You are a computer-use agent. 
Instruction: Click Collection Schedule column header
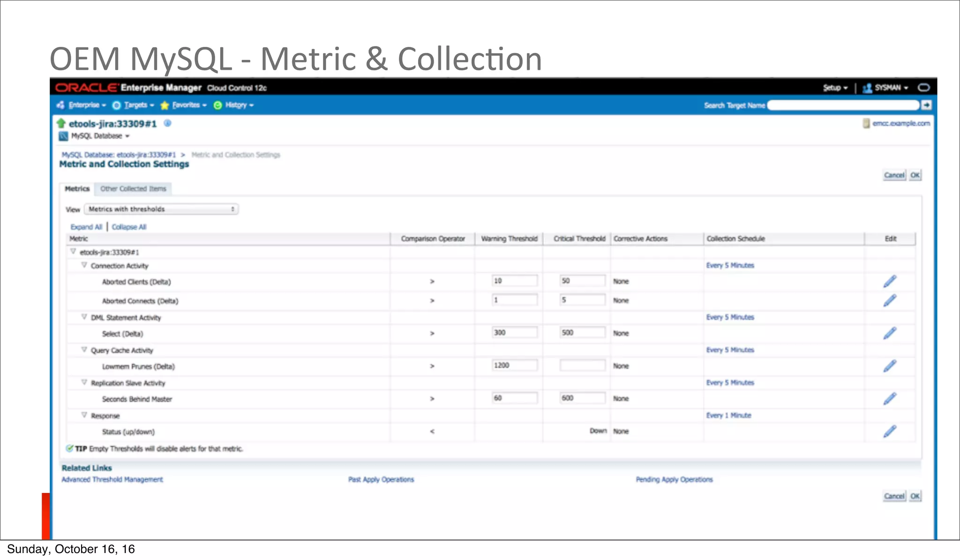click(784, 239)
